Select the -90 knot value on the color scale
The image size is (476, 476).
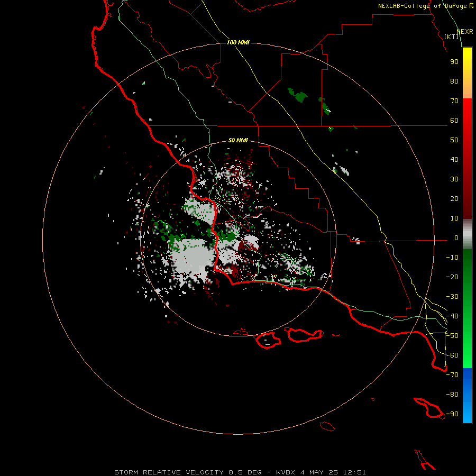[452, 414]
